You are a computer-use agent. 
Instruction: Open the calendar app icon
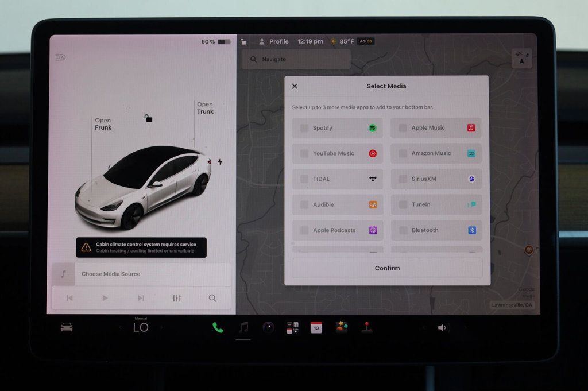click(x=316, y=328)
